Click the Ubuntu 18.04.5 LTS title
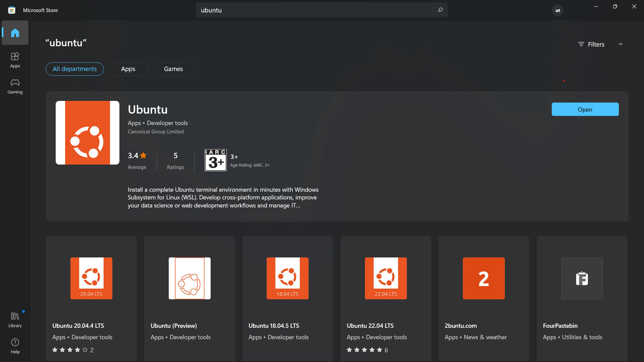 point(274,326)
